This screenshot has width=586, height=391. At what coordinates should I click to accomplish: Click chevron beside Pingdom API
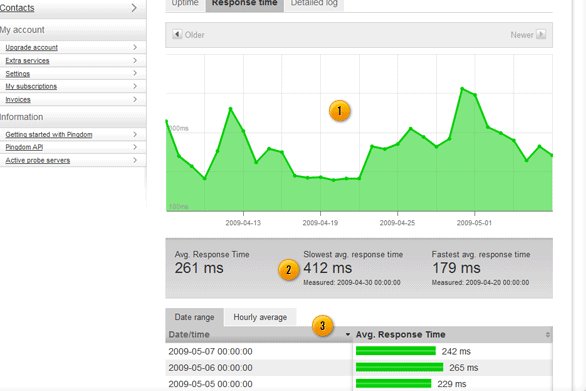[135, 147]
